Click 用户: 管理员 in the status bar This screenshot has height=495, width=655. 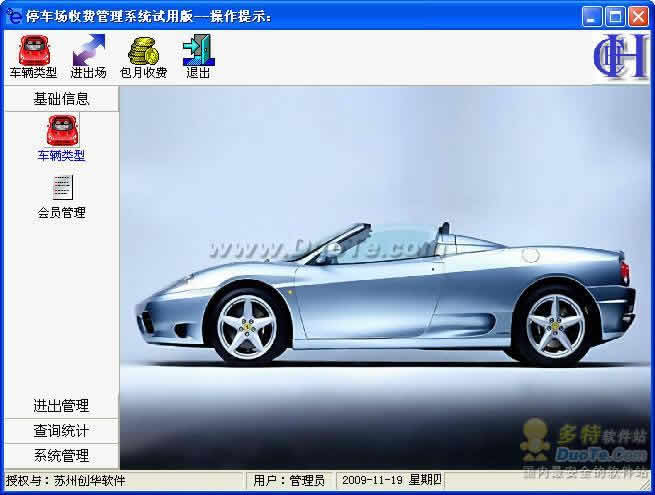point(289,481)
